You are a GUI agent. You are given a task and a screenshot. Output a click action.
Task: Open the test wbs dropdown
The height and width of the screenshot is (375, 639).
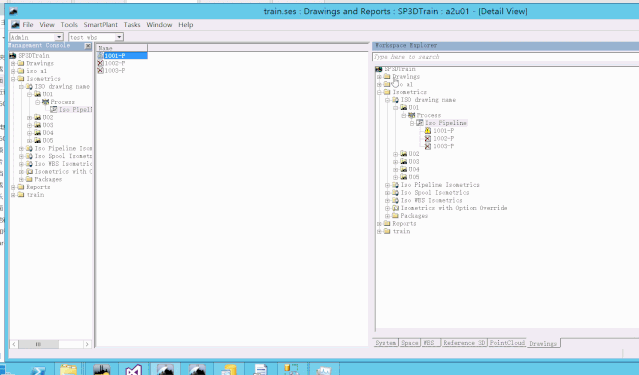pyautogui.click(x=119, y=37)
